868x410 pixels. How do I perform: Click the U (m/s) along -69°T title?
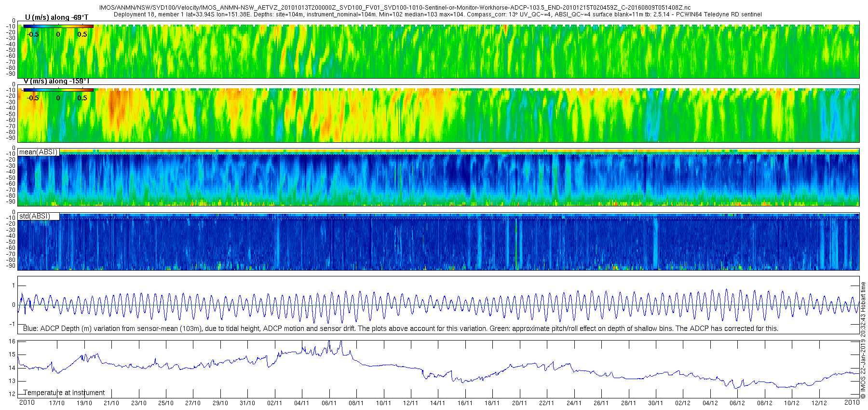tap(56, 17)
